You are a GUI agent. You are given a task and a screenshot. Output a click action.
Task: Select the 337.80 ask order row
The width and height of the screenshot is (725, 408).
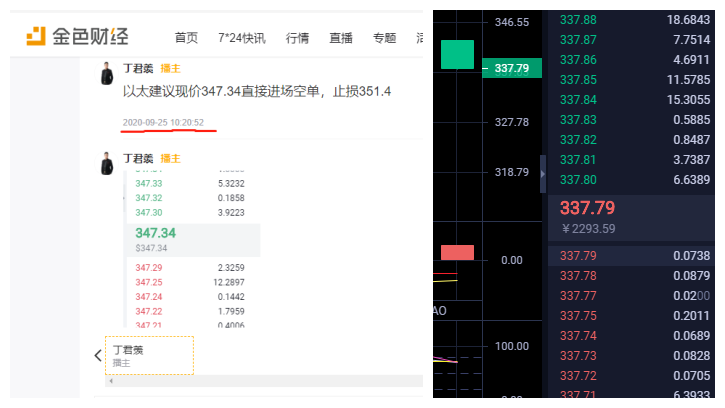pyautogui.click(x=632, y=179)
